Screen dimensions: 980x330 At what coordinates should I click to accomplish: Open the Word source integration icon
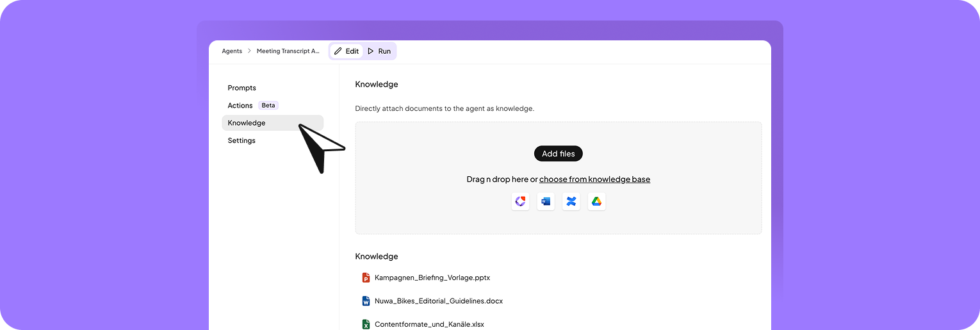(546, 202)
